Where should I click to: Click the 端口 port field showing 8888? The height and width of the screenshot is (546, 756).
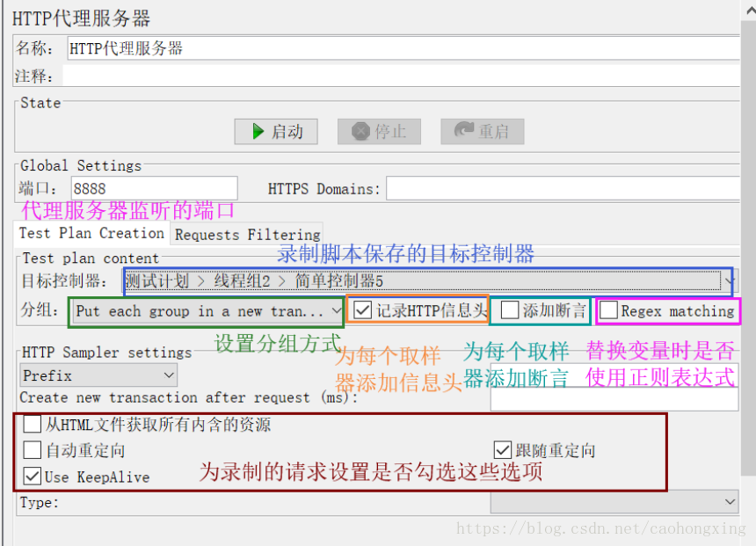(155, 188)
